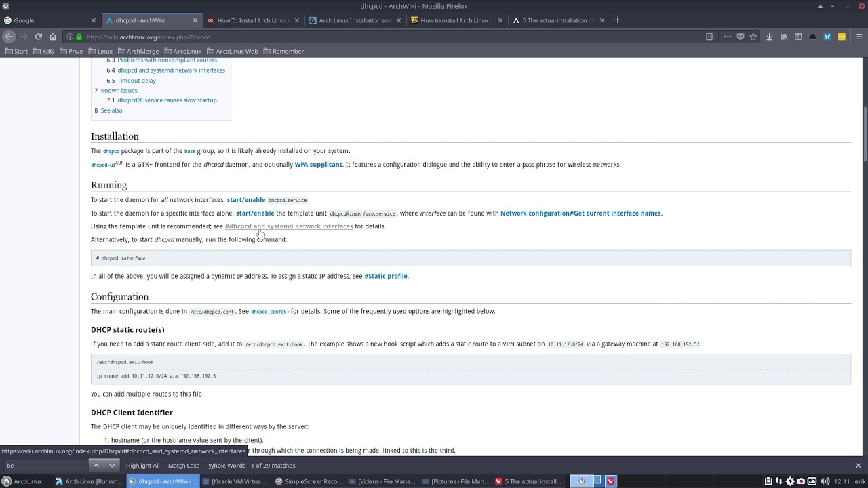The width and height of the screenshot is (868, 488).
Task: Open Network configuration#Get current interface names link
Action: (x=580, y=213)
